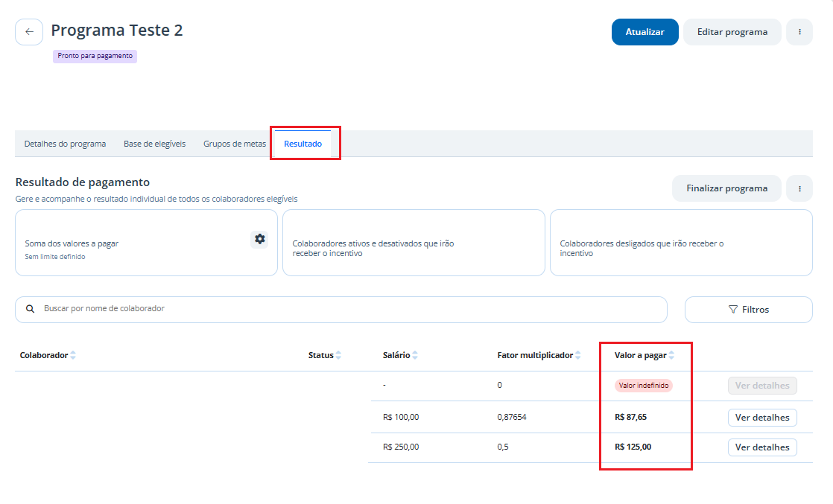Open the Filtros filter panel
Image resolution: width=833 pixels, height=504 pixels.
click(x=749, y=310)
